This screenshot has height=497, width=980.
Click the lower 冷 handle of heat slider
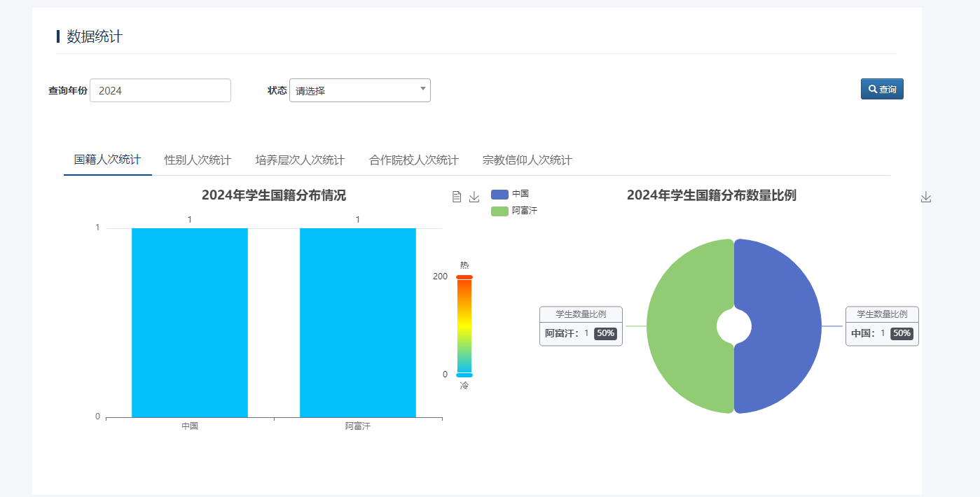[464, 375]
